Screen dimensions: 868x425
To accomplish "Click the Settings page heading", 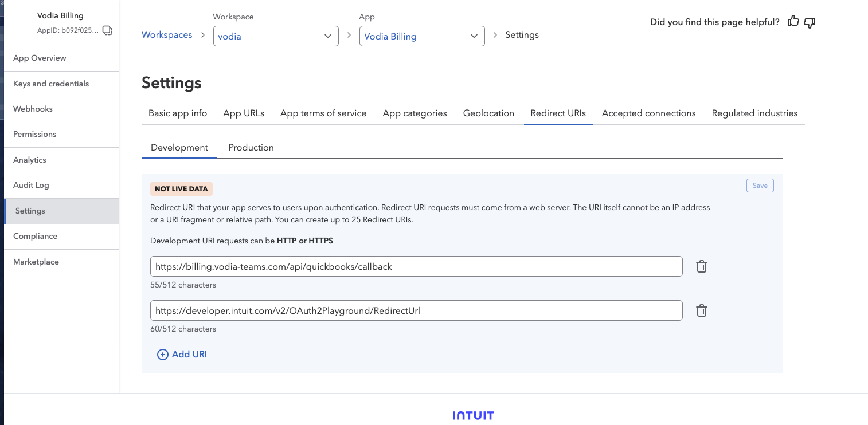I will (x=171, y=83).
